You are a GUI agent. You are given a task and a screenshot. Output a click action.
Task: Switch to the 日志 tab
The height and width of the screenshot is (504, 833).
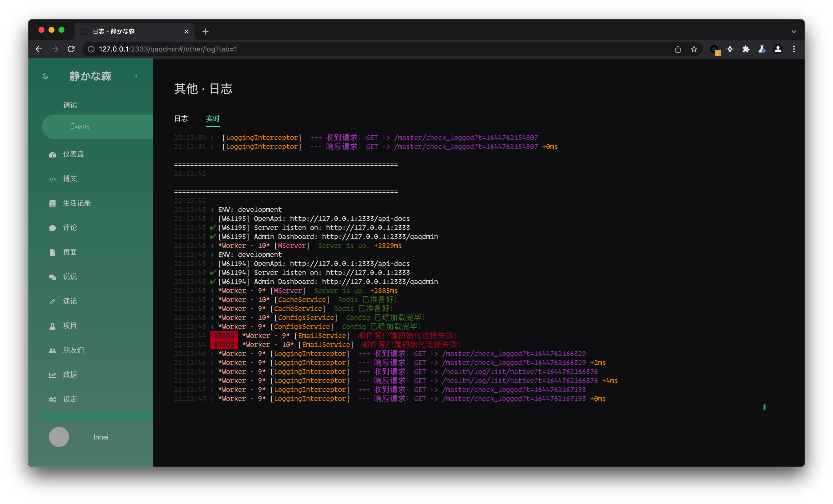[181, 119]
